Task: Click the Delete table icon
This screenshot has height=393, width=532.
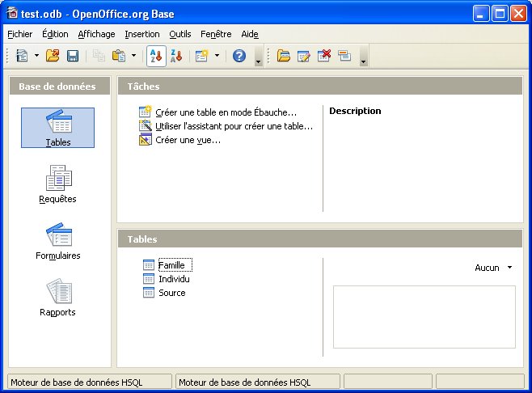Action: 323,56
